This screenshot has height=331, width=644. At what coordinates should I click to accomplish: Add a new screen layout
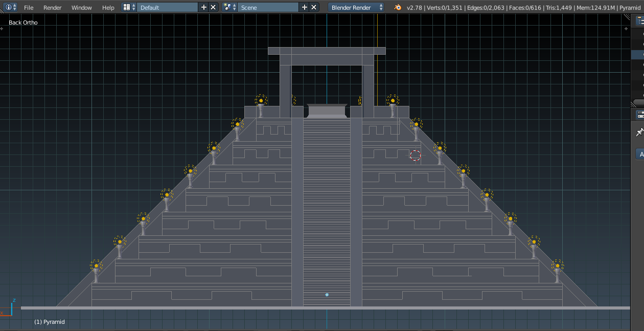[x=204, y=7]
